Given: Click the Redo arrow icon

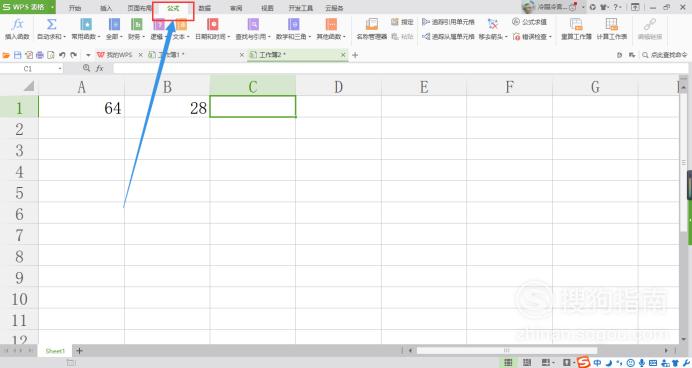Looking at the screenshot, I should tap(73, 55).
